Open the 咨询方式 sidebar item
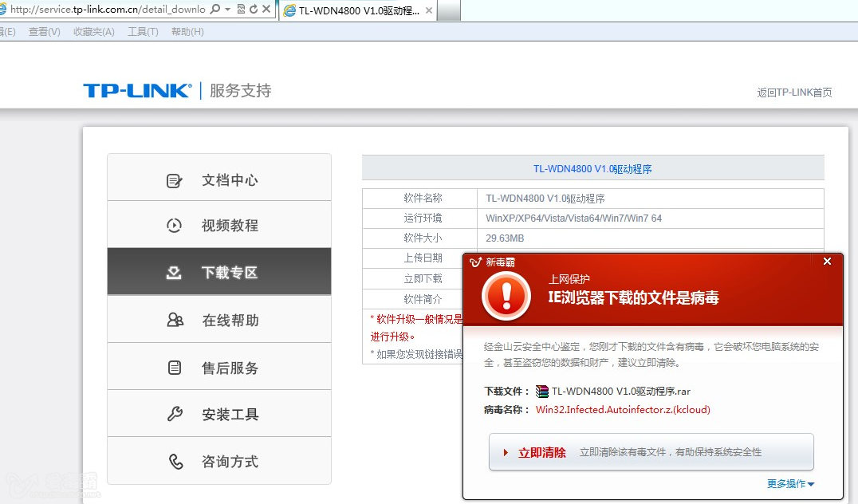 click(219, 461)
